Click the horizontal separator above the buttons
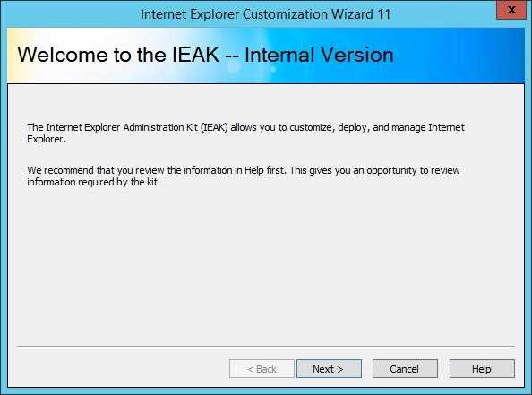 click(x=266, y=346)
